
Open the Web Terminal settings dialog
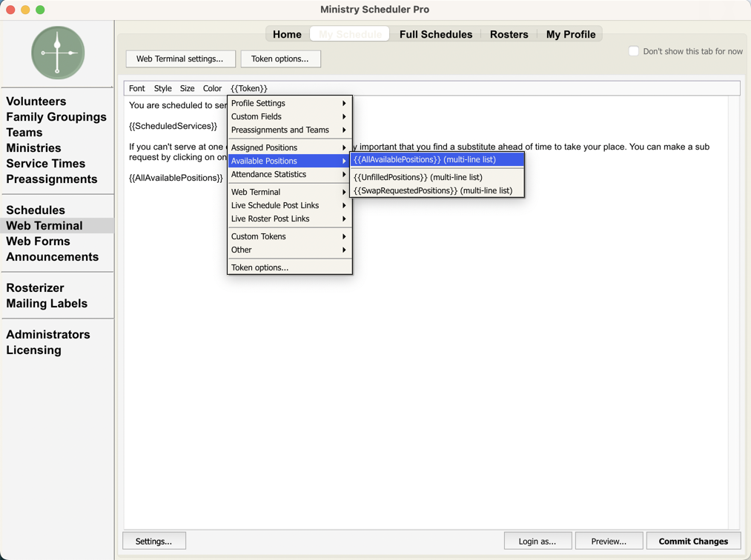[x=181, y=59]
